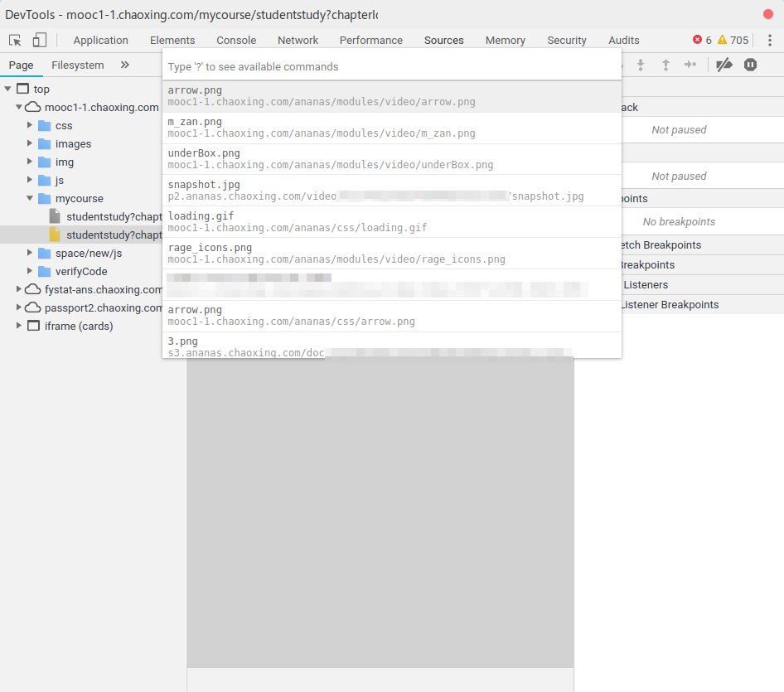This screenshot has width=784, height=692.
Task: Click the step debugger arrow icon
Action: [690, 65]
